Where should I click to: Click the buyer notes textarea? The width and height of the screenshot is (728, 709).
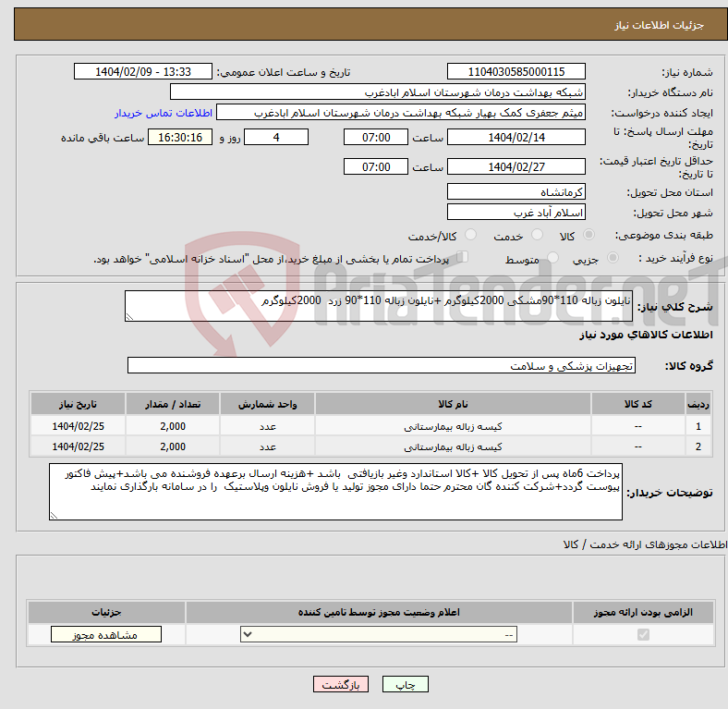pyautogui.click(x=335, y=492)
